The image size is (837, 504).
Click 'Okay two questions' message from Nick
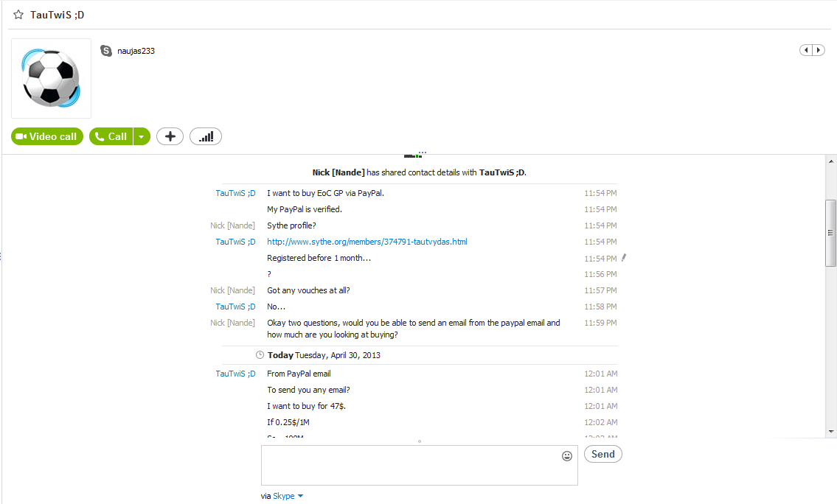[x=414, y=329]
